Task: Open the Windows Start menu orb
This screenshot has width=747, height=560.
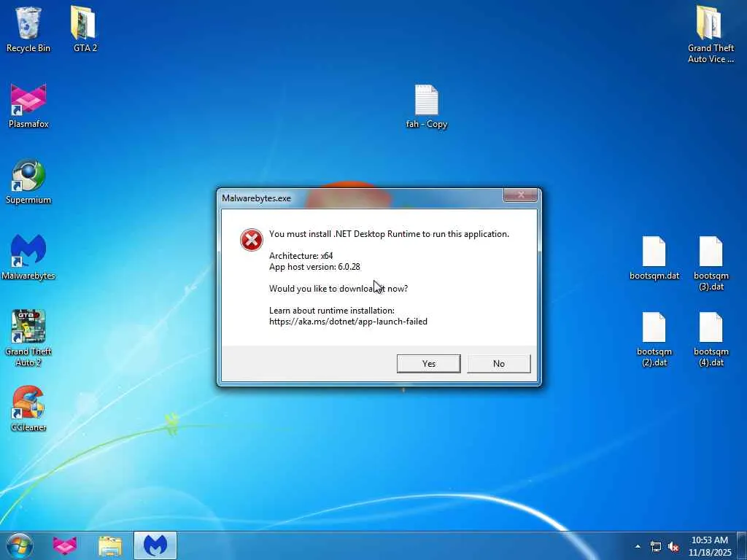Action: [20, 545]
